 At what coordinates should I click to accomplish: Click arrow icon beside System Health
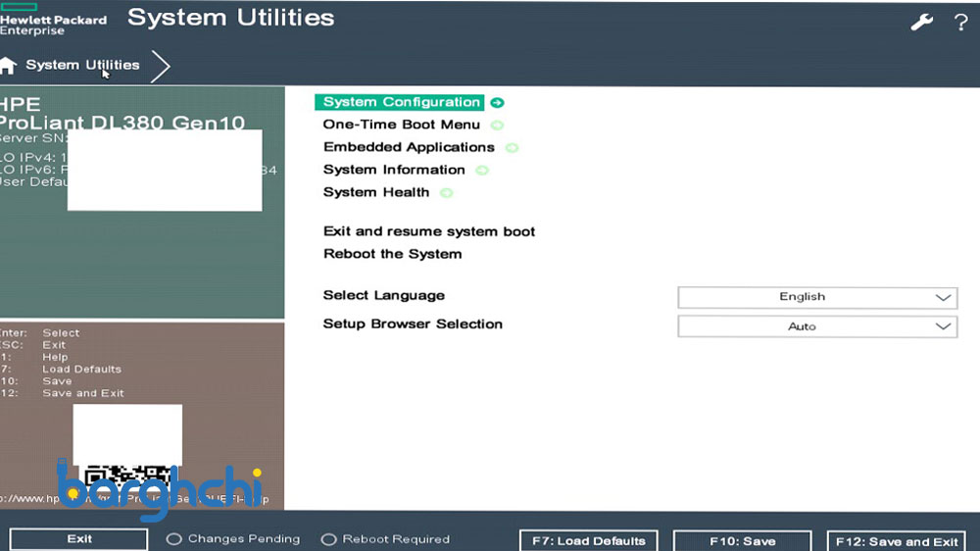coord(447,193)
